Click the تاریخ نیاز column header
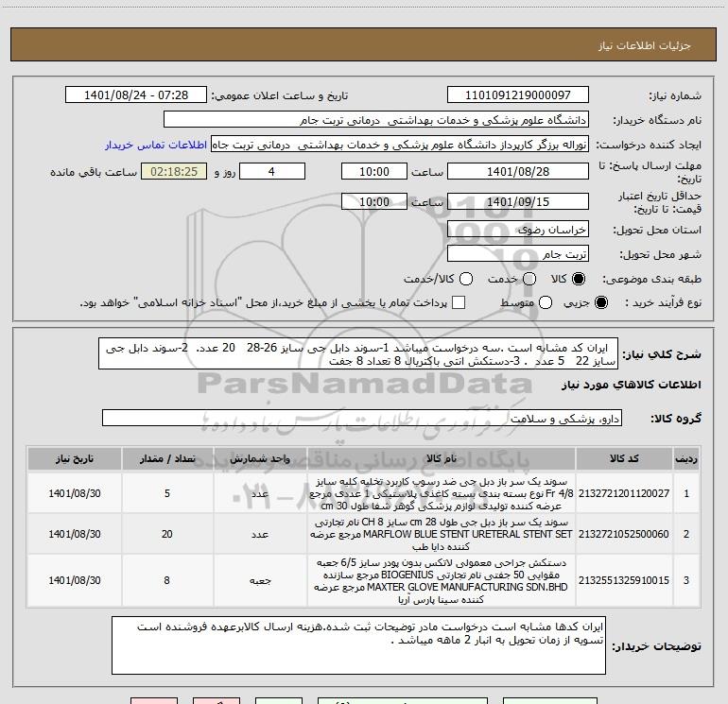Image resolution: width=728 pixels, height=704 pixels. point(75,459)
